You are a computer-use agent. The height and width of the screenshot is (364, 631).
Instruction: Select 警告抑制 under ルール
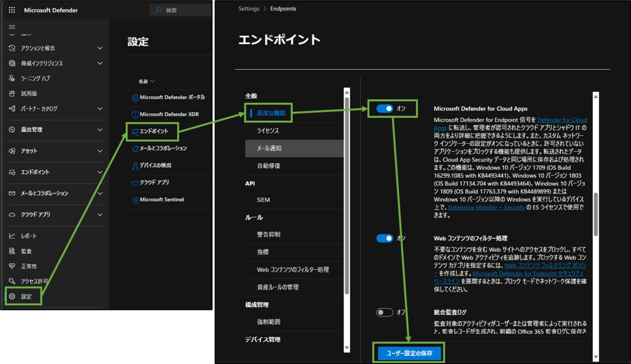click(x=269, y=234)
